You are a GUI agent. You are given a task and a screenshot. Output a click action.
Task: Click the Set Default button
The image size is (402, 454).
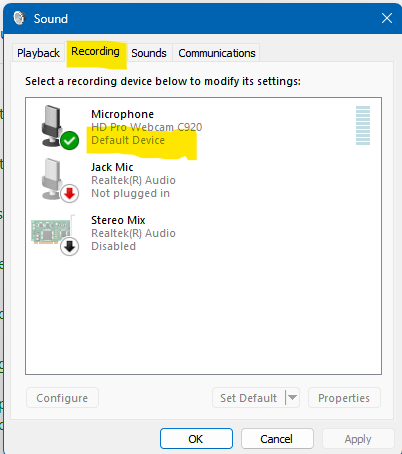[249, 397]
